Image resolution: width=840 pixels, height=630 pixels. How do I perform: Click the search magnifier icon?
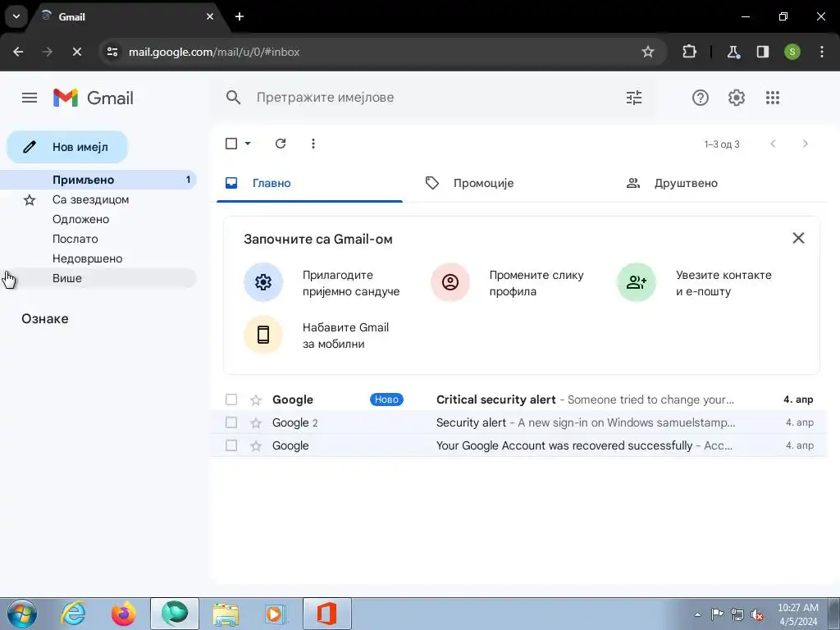pyautogui.click(x=233, y=98)
